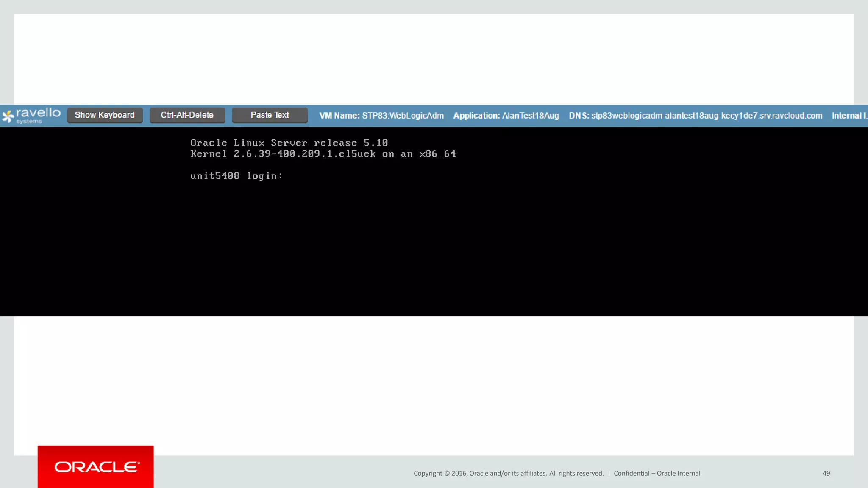Click the Oracle Linux Server release line
This screenshot has height=488, width=868.
(289, 143)
